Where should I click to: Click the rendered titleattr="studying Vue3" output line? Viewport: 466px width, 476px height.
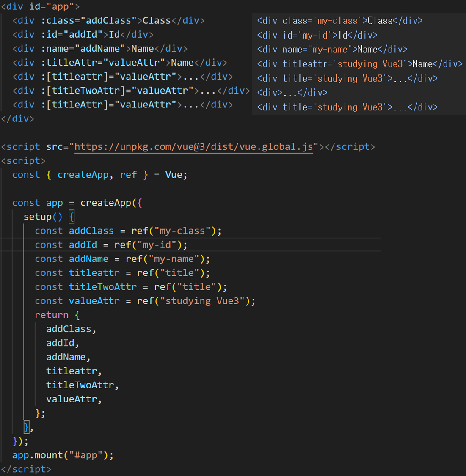pyautogui.click(x=360, y=64)
